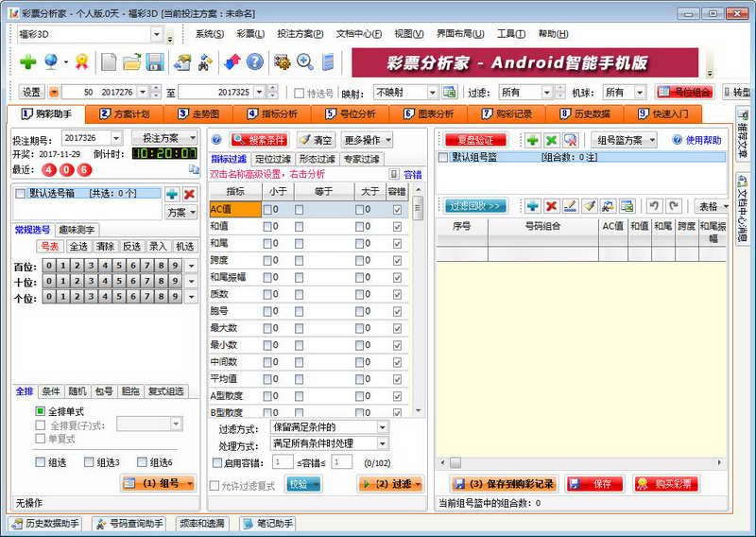Screen dimensions: 756x537
Task: Click the award ribbon icon in toolbar
Action: [x=82, y=61]
